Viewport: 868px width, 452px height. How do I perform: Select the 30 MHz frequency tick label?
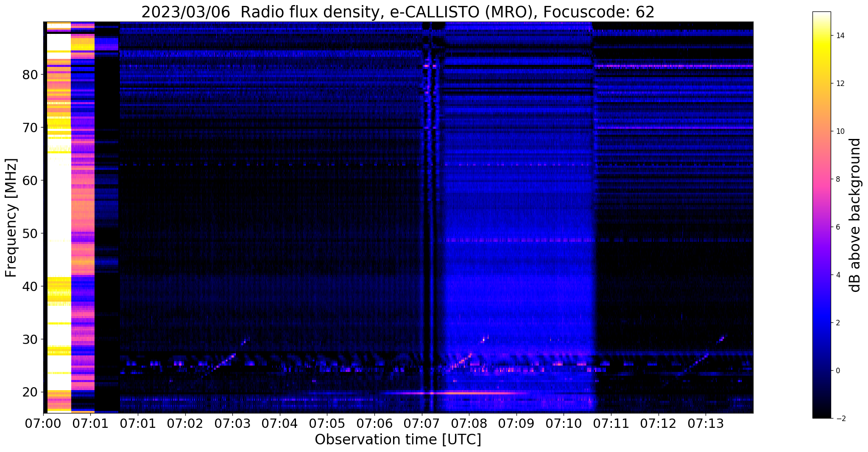coord(30,339)
